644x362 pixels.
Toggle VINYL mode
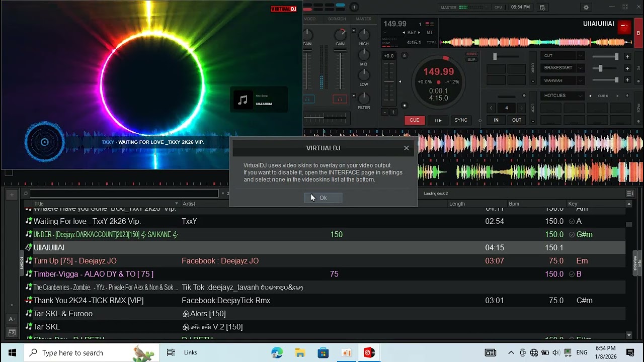[x=471, y=54]
